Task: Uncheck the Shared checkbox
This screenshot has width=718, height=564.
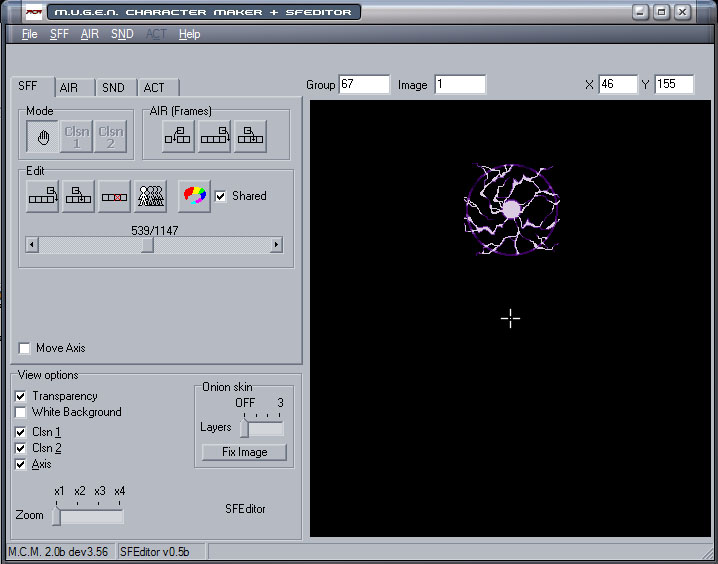Action: point(221,196)
